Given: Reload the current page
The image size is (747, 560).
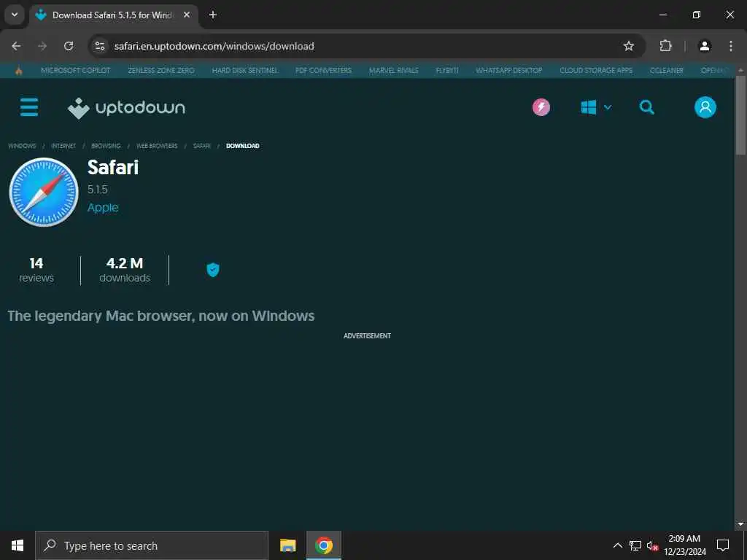Looking at the screenshot, I should (x=69, y=46).
